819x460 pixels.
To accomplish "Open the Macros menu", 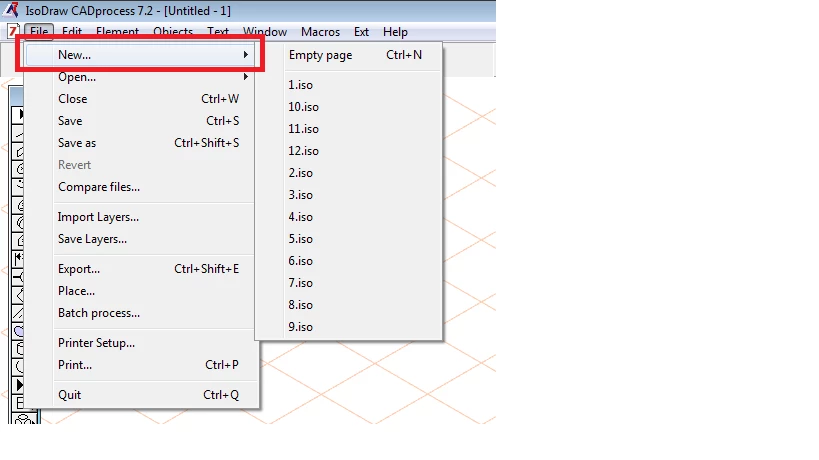I will [320, 32].
